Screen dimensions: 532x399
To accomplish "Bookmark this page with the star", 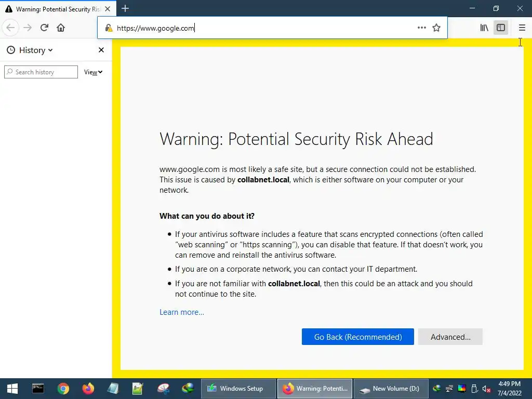I will tap(436, 28).
